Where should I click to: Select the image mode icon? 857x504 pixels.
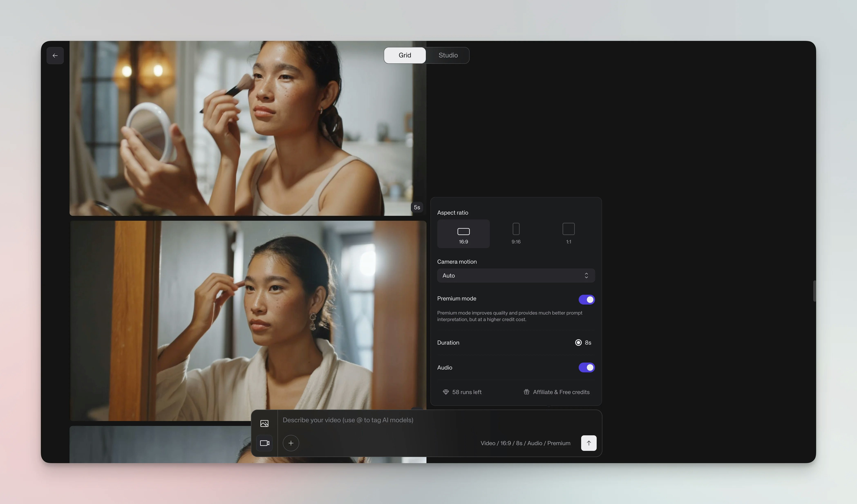click(x=264, y=423)
